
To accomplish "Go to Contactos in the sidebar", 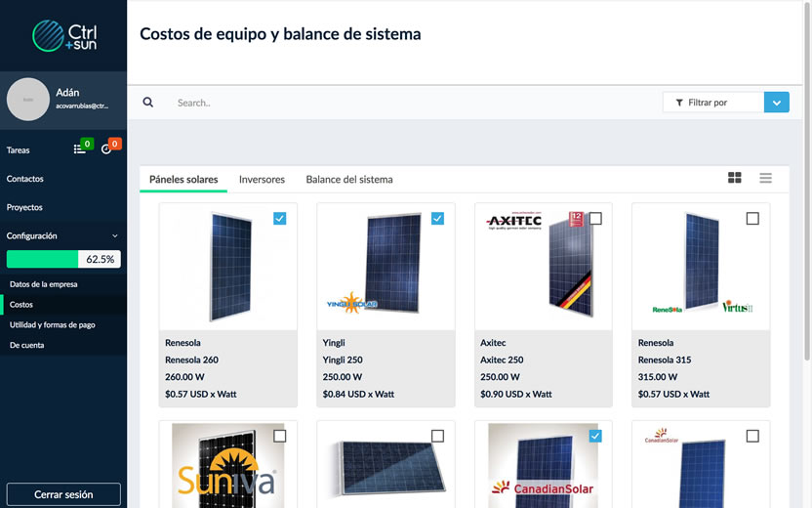I will (24, 179).
